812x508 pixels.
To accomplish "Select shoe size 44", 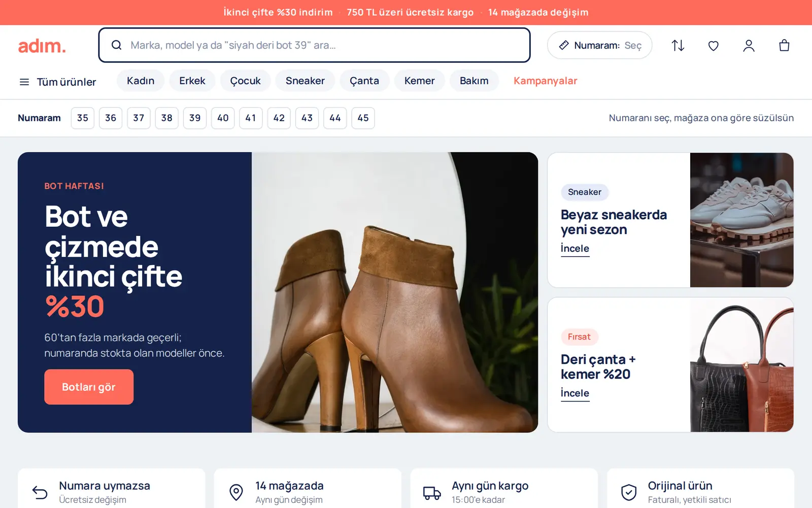I will (335, 118).
